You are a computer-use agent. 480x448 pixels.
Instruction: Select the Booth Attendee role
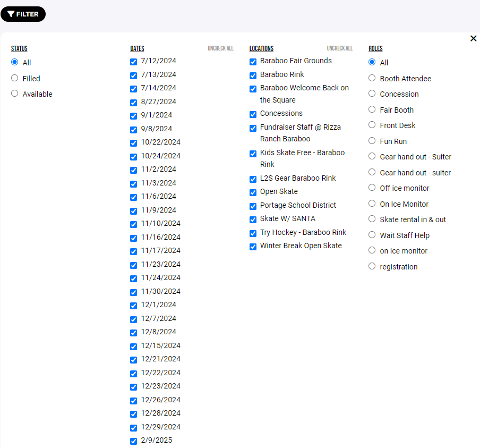[372, 78]
